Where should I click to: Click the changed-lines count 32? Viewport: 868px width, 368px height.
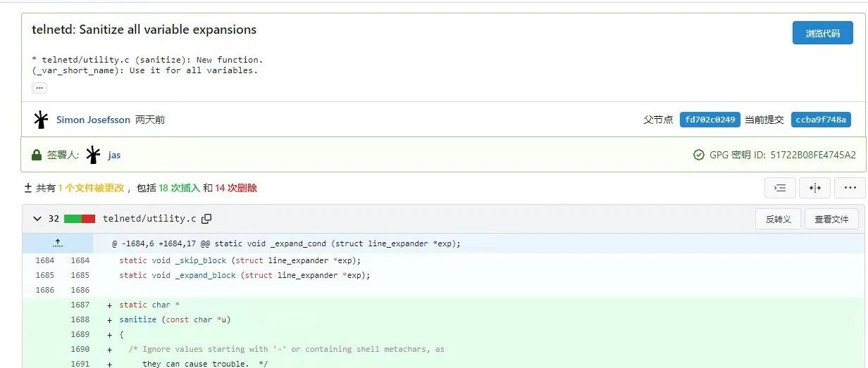coord(54,219)
